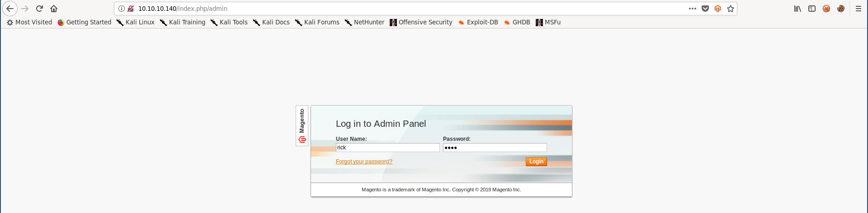The width and height of the screenshot is (868, 213).
Task: Click the Magento extension icon in address bar
Action: pos(718,9)
